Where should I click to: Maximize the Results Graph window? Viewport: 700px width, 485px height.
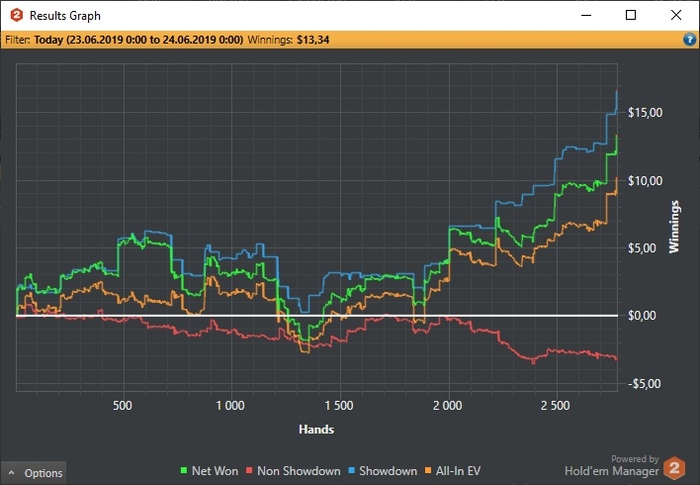[x=631, y=15]
